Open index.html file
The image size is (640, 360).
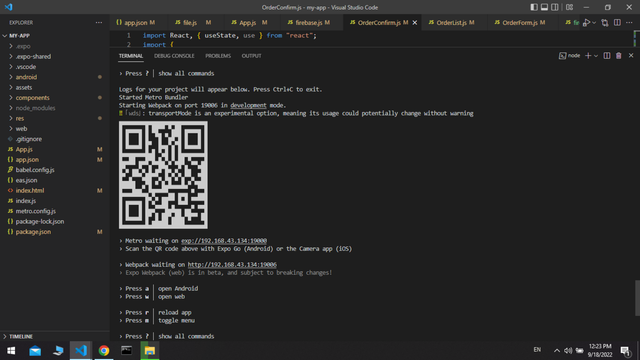[x=55, y=191]
